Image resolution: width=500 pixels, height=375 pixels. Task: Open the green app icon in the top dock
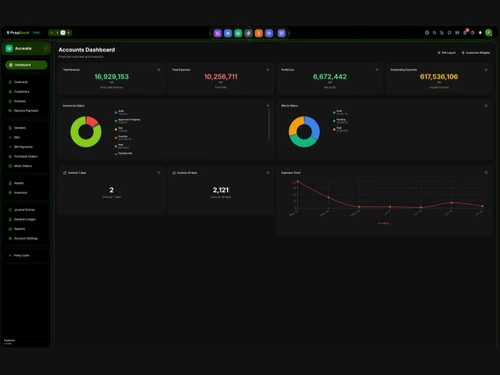pos(238,33)
